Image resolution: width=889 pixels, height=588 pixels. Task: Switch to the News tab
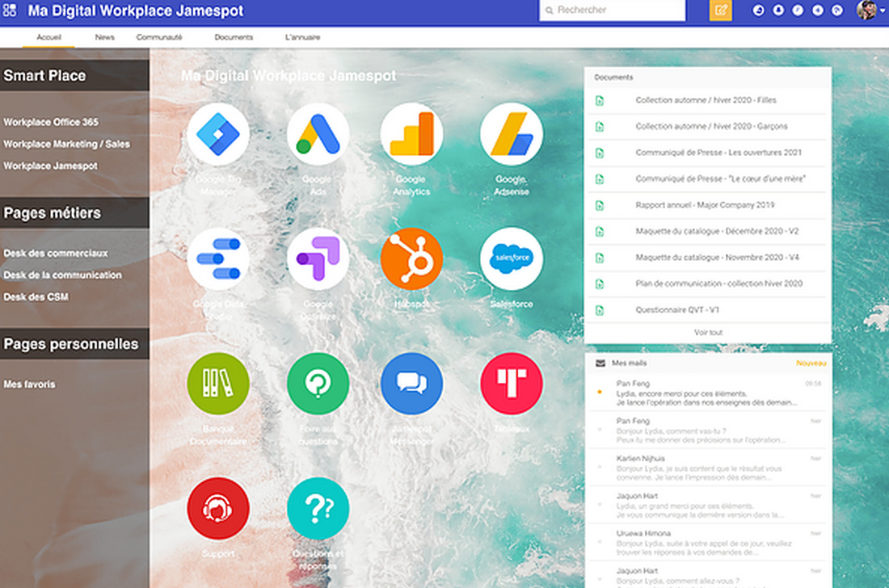104,37
